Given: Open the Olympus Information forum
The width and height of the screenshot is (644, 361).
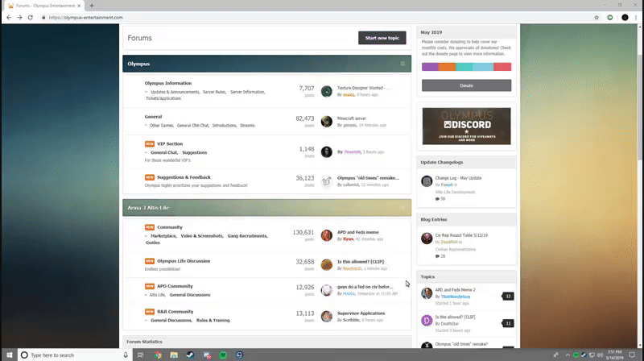Looking at the screenshot, I should [x=168, y=83].
